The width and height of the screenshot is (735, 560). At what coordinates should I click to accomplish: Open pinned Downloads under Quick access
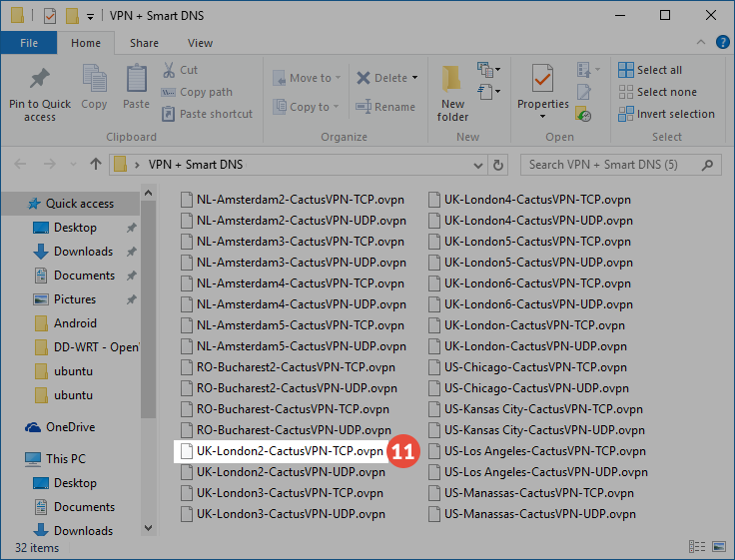pos(73,252)
